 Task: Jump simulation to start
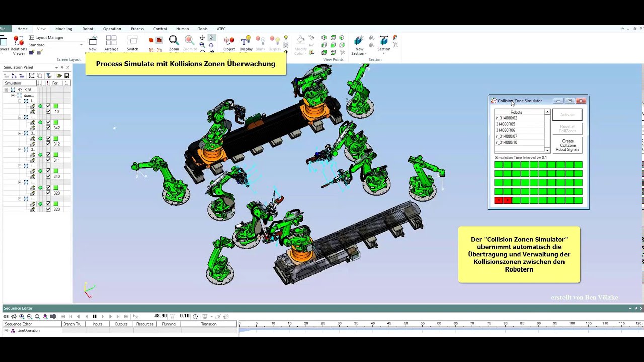(x=63, y=316)
